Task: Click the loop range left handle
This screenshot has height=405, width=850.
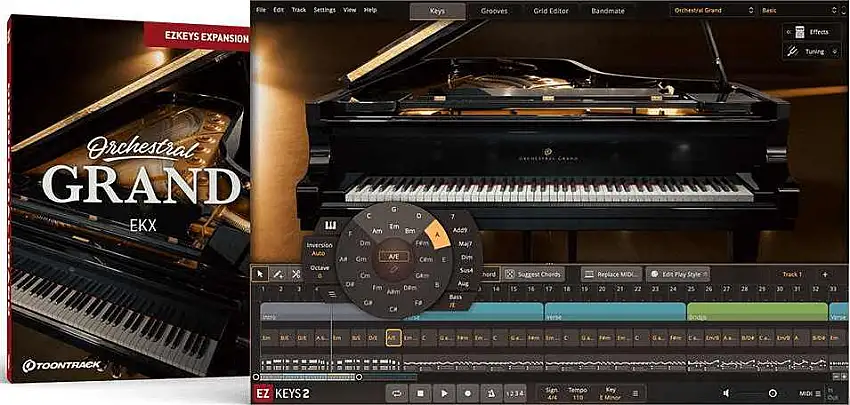Action: (256, 377)
